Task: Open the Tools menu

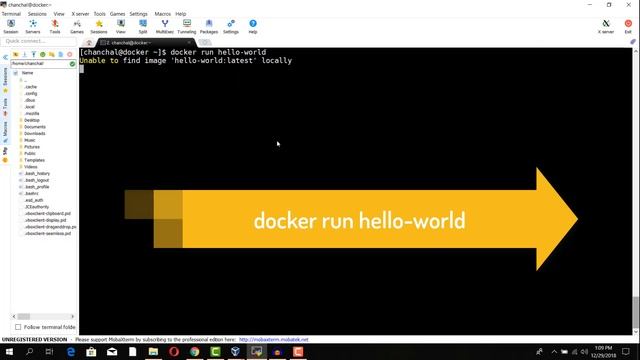Action: (x=99, y=14)
